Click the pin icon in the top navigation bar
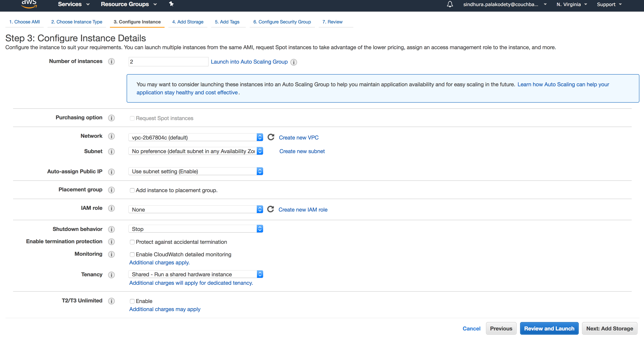 (x=171, y=4)
